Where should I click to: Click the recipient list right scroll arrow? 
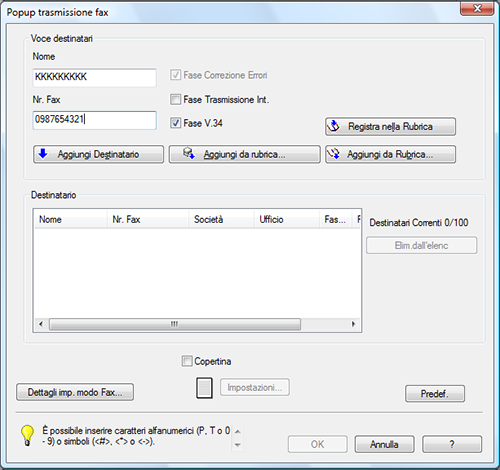click(353, 324)
